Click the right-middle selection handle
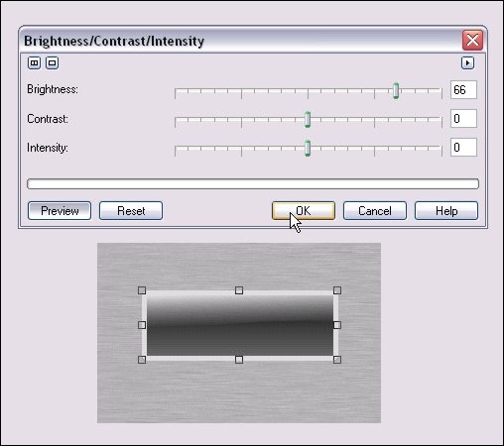 click(337, 325)
